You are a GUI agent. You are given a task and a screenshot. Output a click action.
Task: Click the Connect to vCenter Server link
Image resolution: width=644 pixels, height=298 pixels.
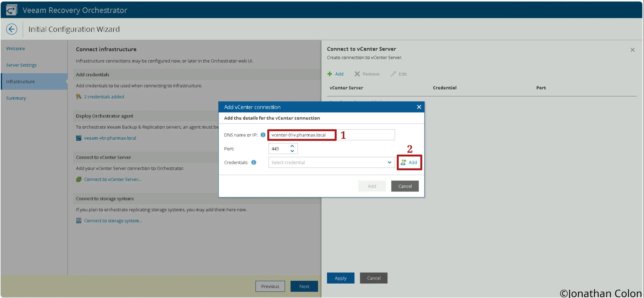[x=113, y=179]
